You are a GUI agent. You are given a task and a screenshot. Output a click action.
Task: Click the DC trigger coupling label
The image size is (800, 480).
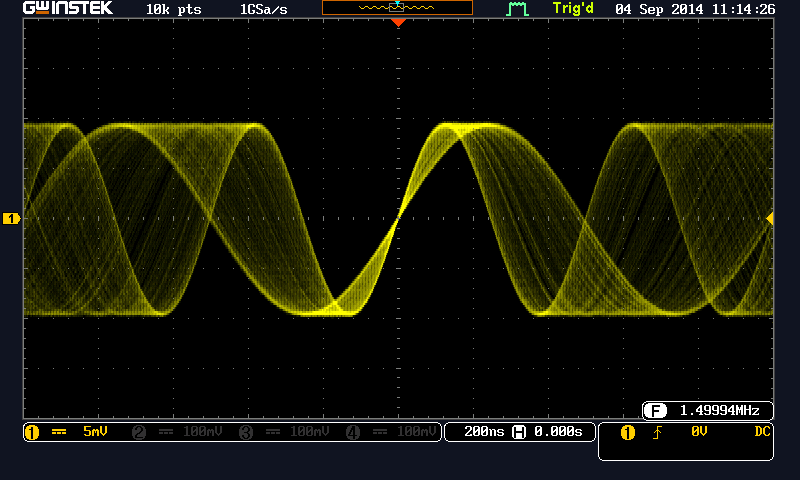click(x=762, y=432)
